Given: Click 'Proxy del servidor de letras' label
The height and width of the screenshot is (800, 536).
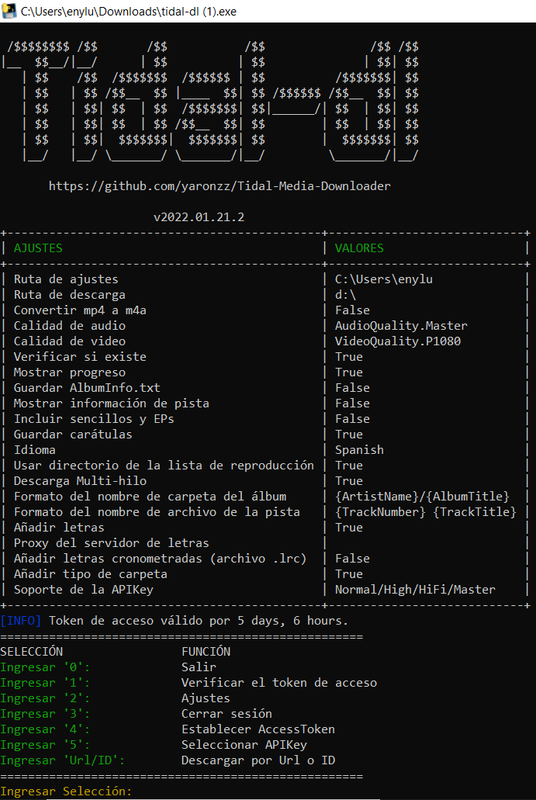Looking at the screenshot, I should pyautogui.click(x=111, y=543).
